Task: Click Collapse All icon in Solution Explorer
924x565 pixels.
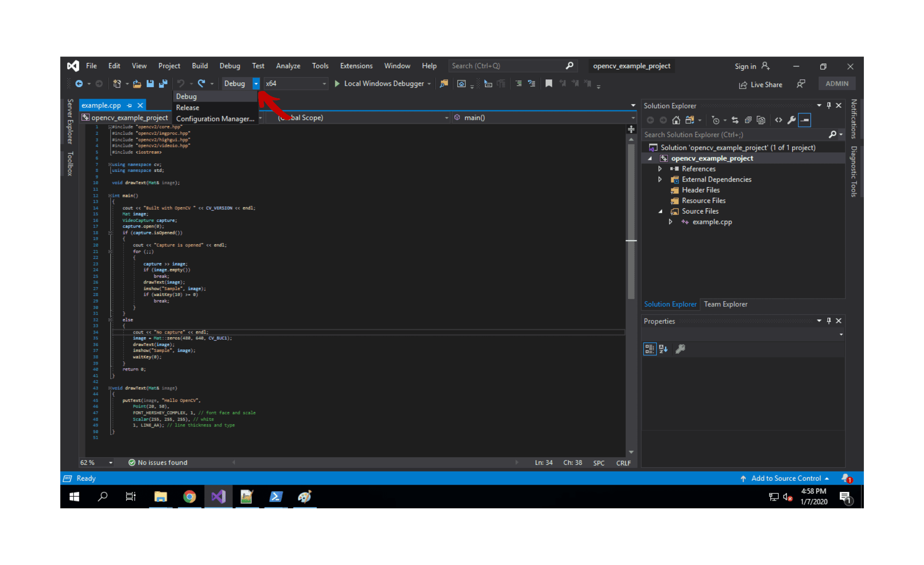Action: coord(748,120)
